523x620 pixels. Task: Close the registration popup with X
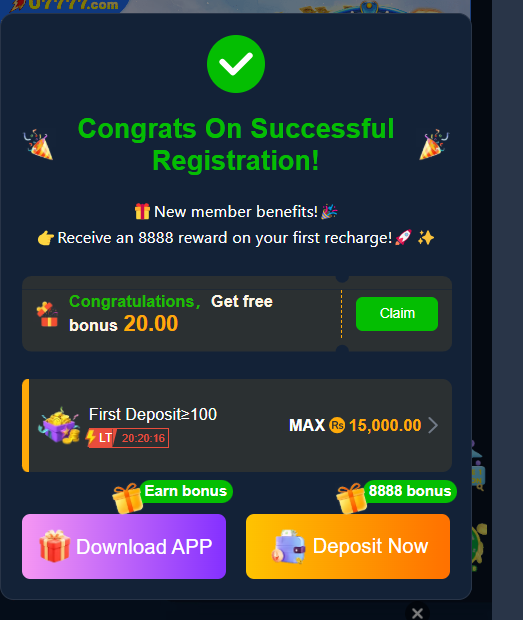[417, 613]
